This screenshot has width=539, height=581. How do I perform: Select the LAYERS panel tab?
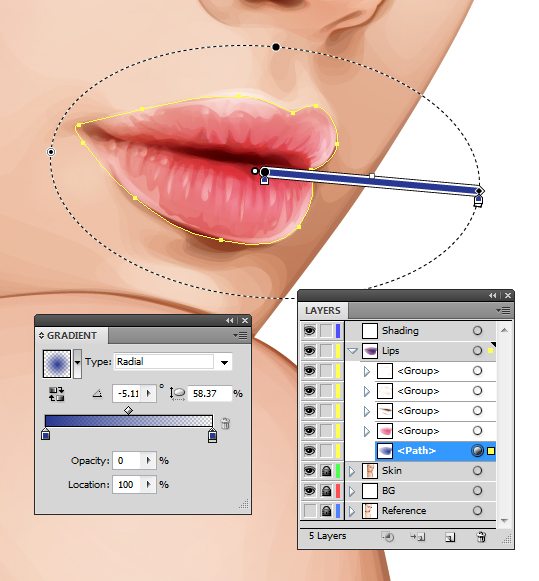[x=323, y=311]
